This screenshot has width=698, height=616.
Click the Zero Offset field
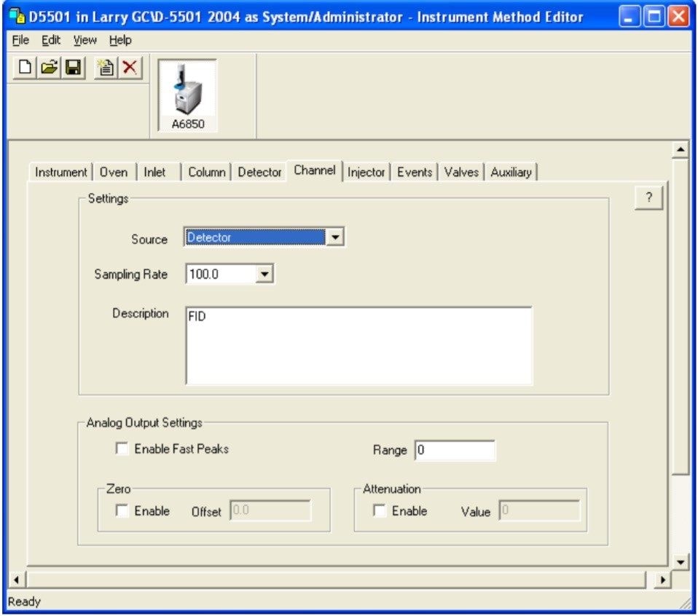pos(270,510)
